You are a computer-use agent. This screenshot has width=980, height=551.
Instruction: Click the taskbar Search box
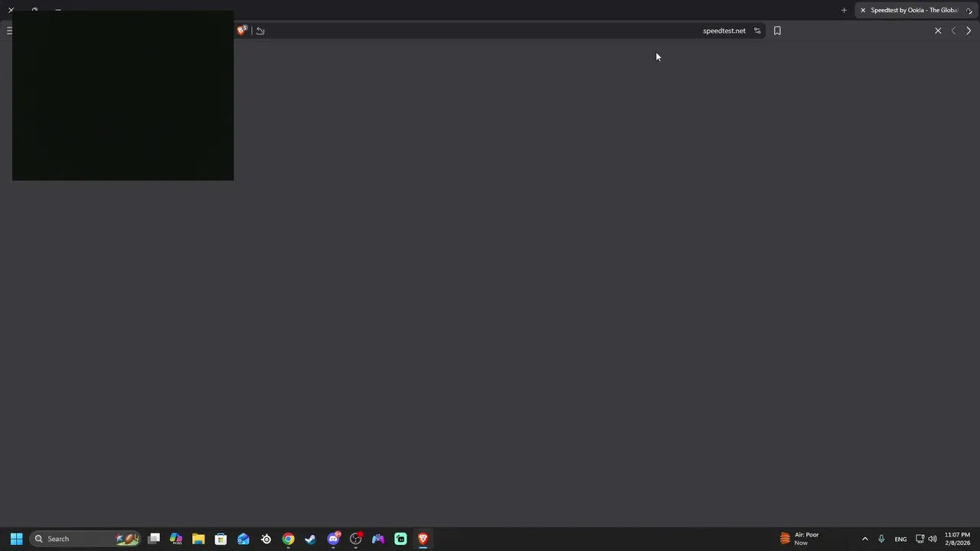click(84, 539)
